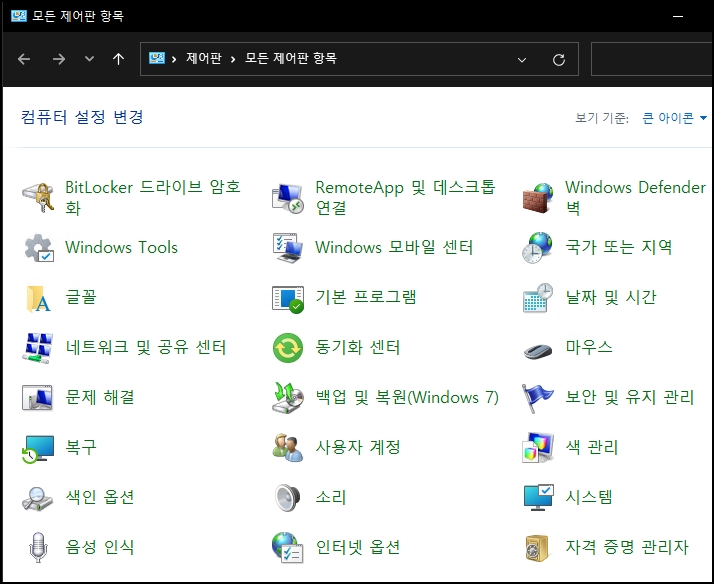Go up one level with up arrow
The image size is (714, 584).
click(x=118, y=59)
